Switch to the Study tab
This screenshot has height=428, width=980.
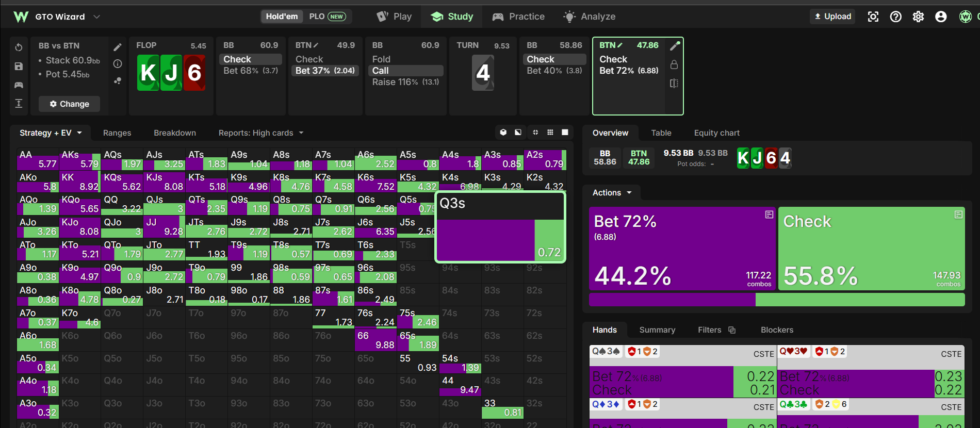click(x=452, y=17)
